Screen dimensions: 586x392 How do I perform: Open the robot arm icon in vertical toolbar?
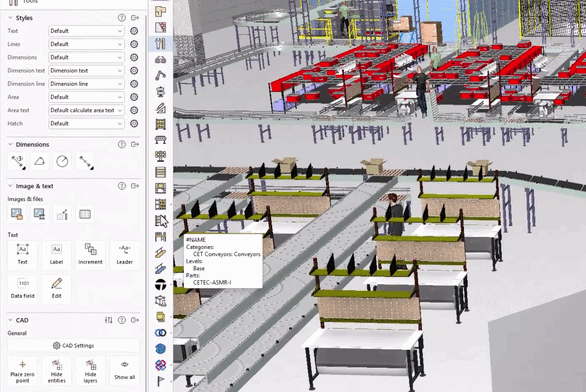160,75
